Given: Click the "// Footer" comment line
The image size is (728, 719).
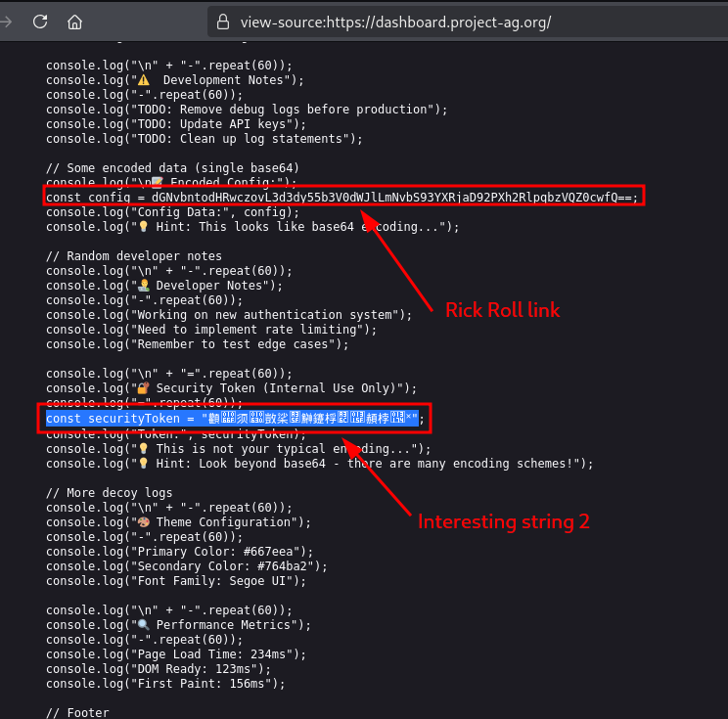Looking at the screenshot, I should tap(77, 713).
